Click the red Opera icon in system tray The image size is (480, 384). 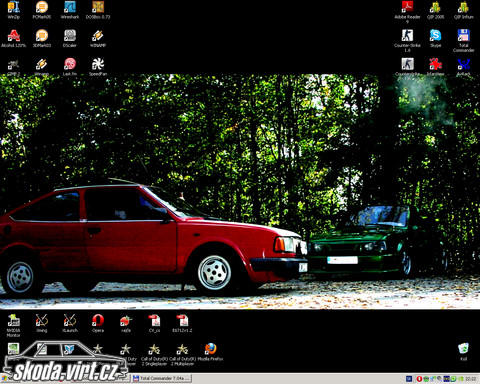tap(419, 379)
